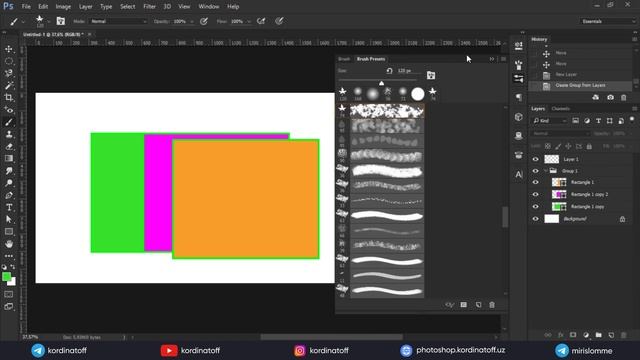Image resolution: width=640 pixels, height=360 pixels.
Task: Hide Rectangle 1 copy layer eye
Action: pyautogui.click(x=536, y=207)
